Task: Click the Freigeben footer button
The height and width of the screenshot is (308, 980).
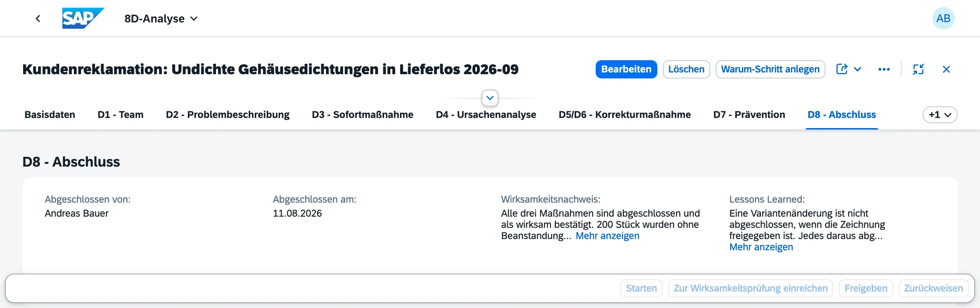Action: tap(866, 288)
